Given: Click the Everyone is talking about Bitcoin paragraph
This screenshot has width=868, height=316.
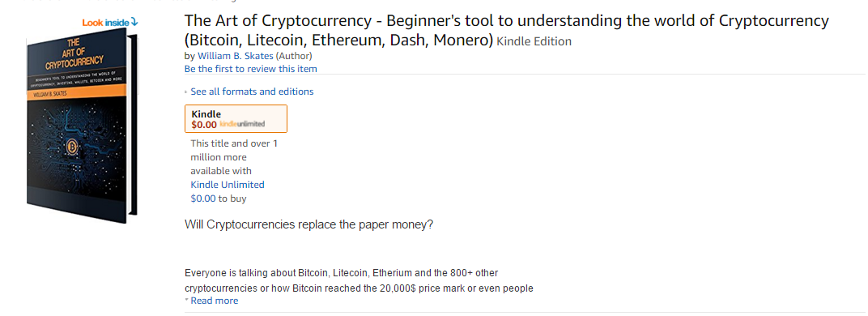Looking at the screenshot, I should tap(360, 280).
